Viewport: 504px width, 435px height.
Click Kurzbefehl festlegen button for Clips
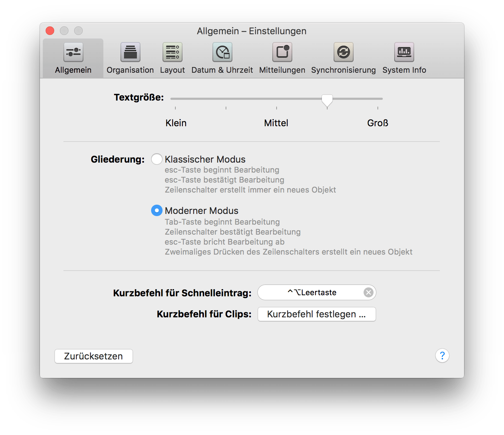317,314
